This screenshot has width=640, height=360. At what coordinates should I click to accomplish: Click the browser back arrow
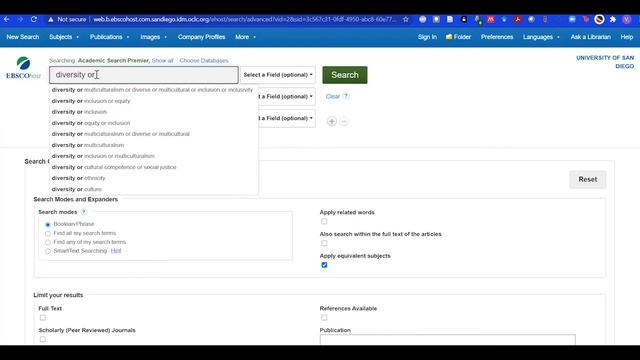(x=7, y=19)
